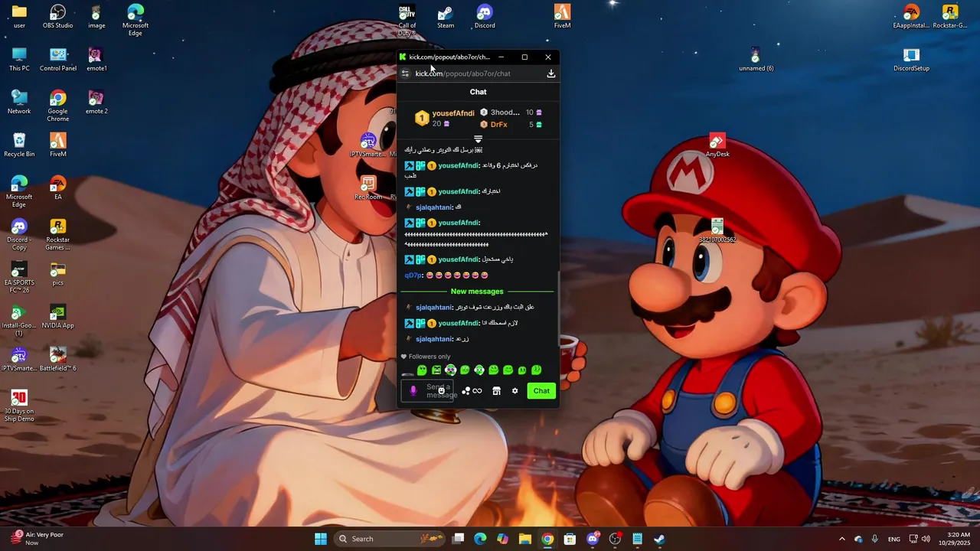This screenshot has height=551, width=980.
Task: Open the Windows Start menu
Action: click(321, 539)
